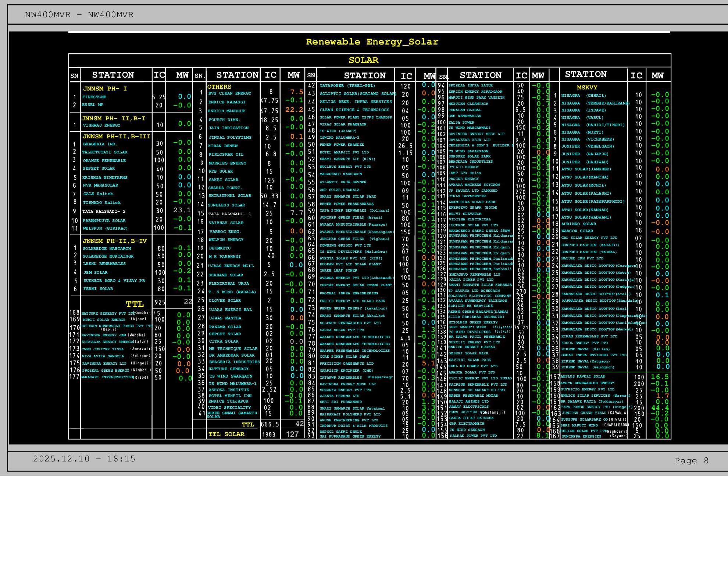Click the 44.4 MW reading value
Image resolution: width=728 pixels, height=563 pixels.
(x=660, y=408)
